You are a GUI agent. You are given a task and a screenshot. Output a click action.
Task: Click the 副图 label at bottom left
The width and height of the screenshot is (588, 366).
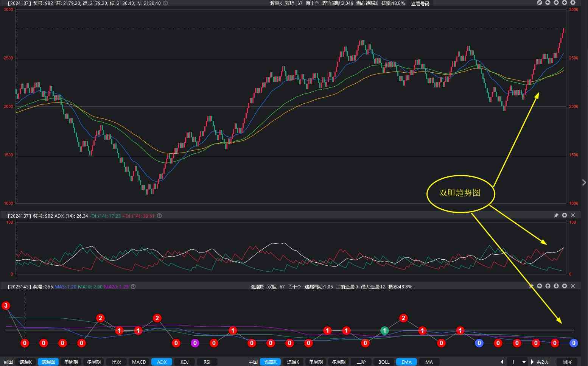pos(8,362)
